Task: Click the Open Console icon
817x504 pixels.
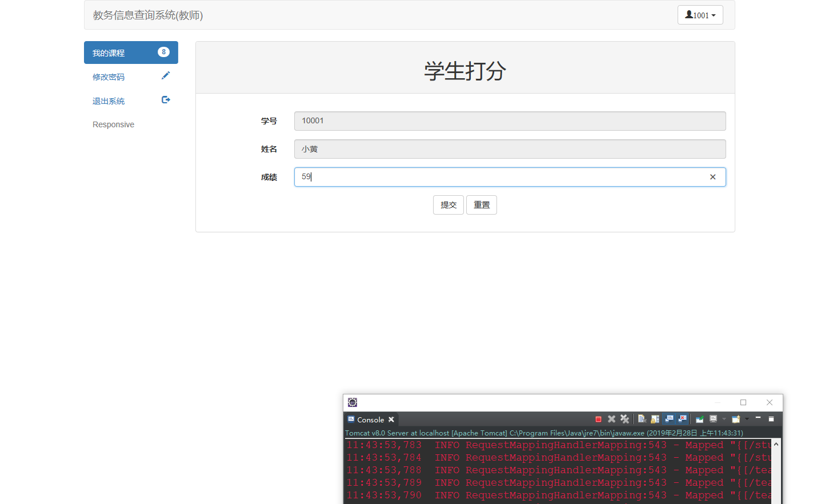Action: coord(736,419)
